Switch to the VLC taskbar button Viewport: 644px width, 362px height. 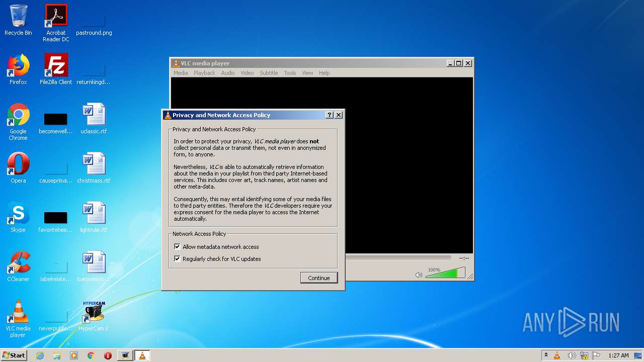click(142, 355)
